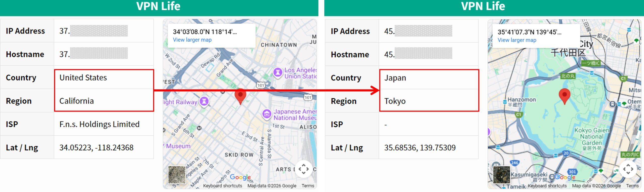Click the Hanzomon station label on Tokyo map

(x=521, y=102)
